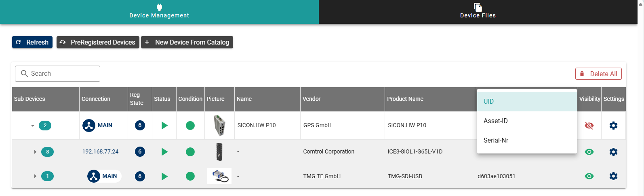This screenshot has height=196, width=644.
Task: Toggle visibility eye for TMG-SDI-USB device
Action: pos(589,176)
